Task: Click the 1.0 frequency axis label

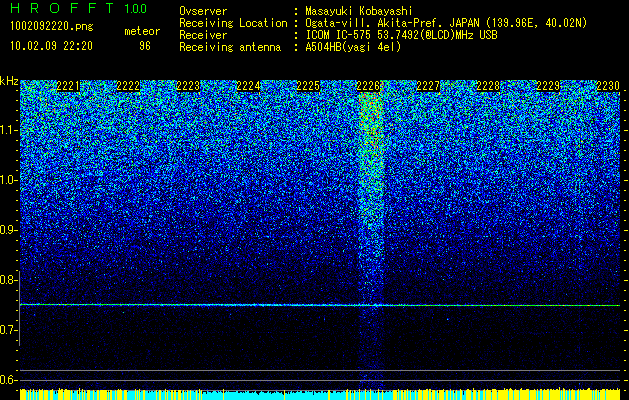Action: point(7,180)
